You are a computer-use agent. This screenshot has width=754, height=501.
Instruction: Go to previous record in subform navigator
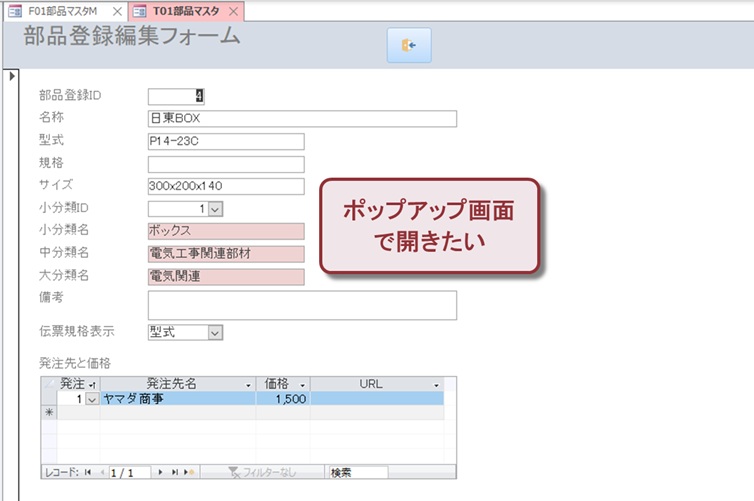(x=100, y=471)
